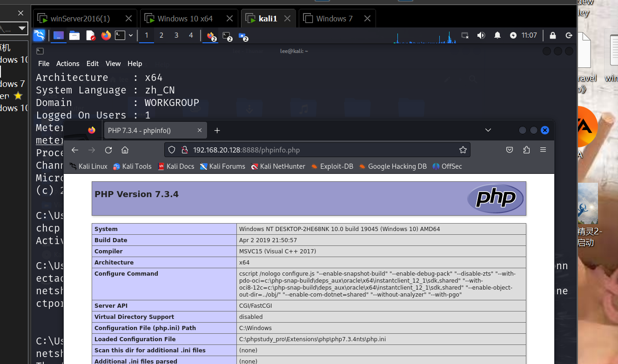The height and width of the screenshot is (364, 618).
Task: Click the insecure connection padlock icon
Action: 184,150
